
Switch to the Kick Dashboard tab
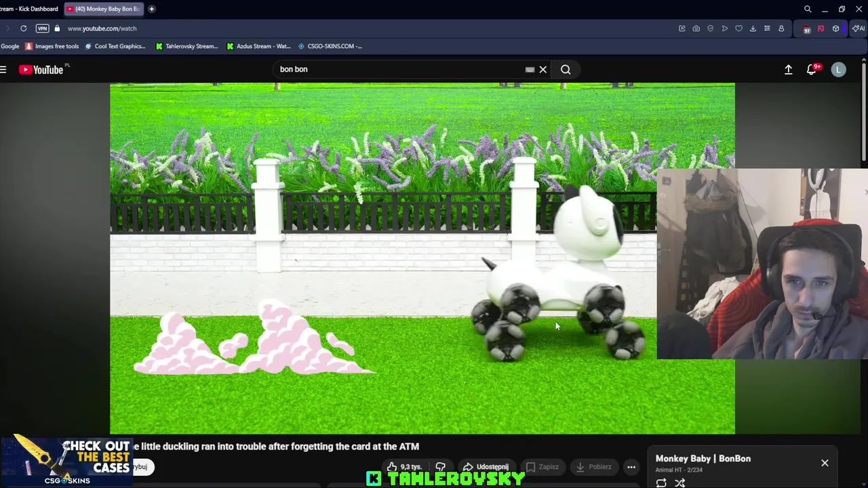pos(30,9)
